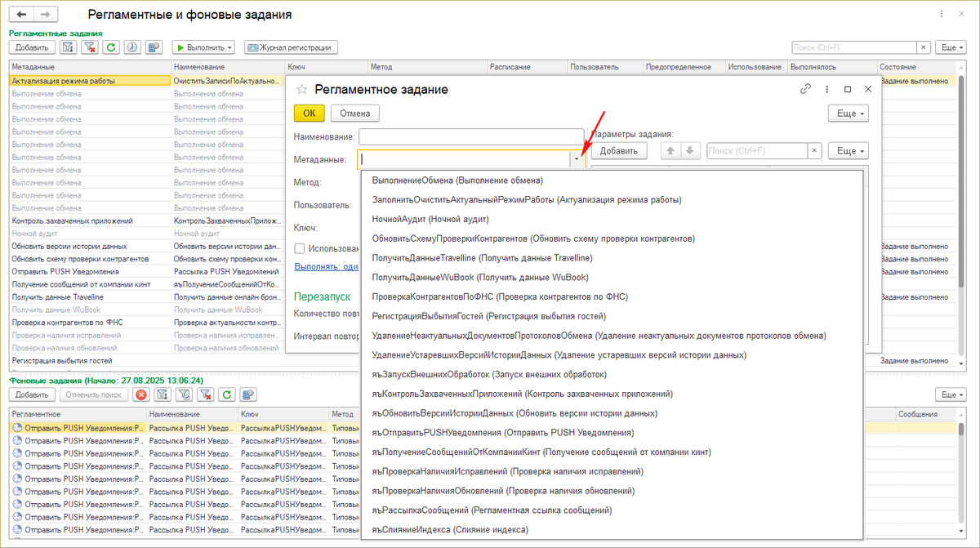Open the Метаданные dropdown arrow
Viewport: 980px width, 548px height.
click(578, 160)
